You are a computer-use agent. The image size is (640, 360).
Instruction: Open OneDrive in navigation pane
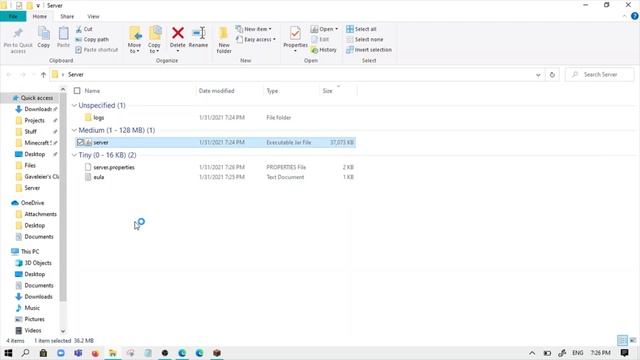click(x=32, y=203)
